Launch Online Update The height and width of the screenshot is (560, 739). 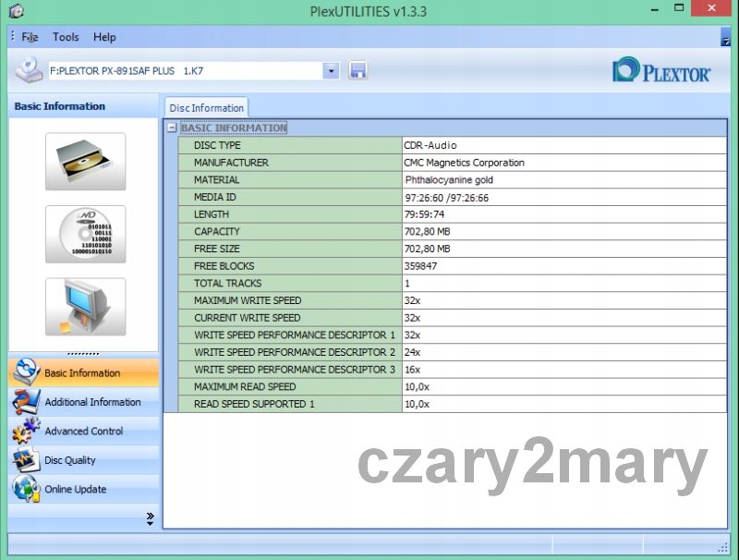point(75,490)
